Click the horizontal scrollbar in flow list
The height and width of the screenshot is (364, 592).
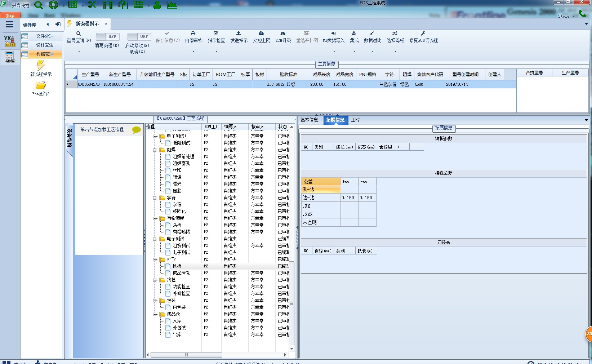[186, 355]
